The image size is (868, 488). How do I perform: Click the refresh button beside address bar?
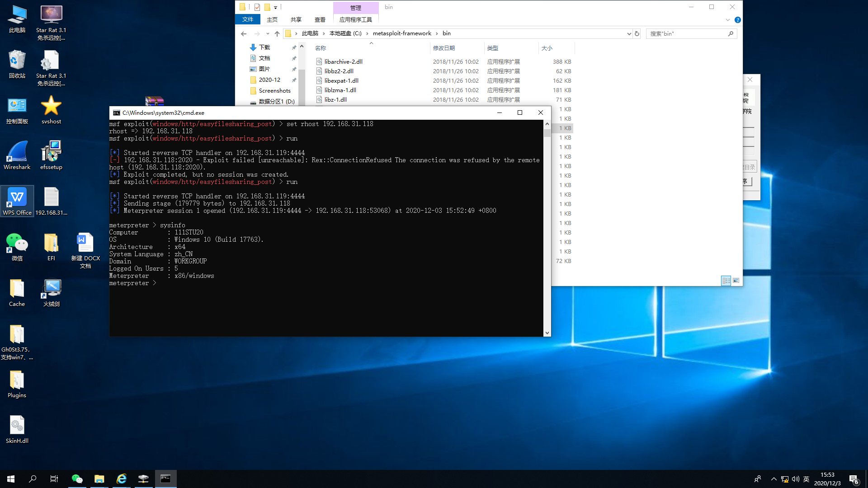(x=637, y=33)
